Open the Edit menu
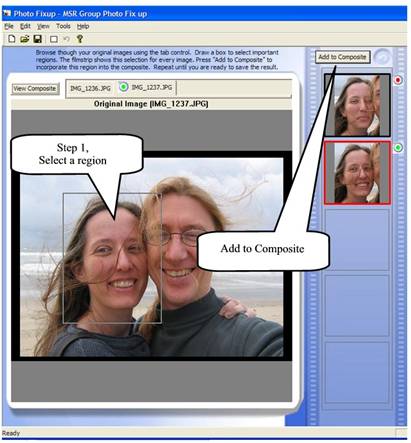The image size is (411, 443). [x=25, y=26]
